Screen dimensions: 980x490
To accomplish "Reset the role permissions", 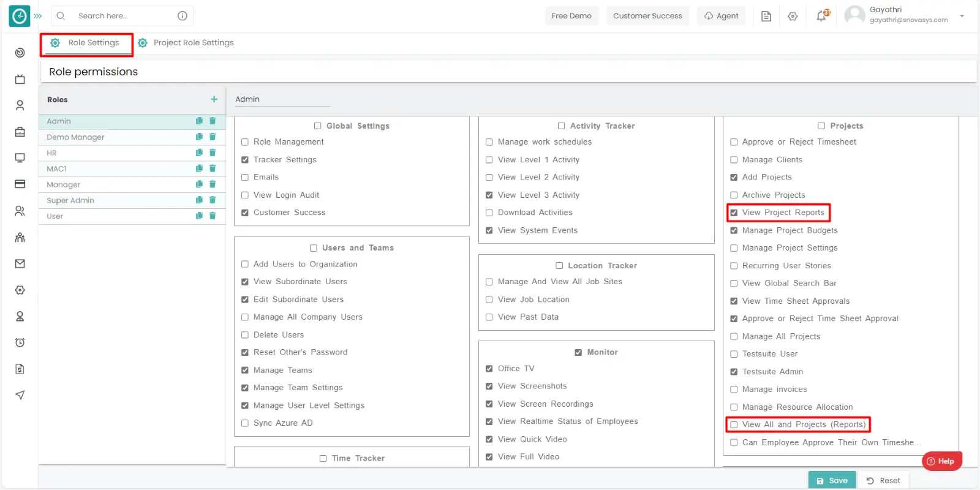I will [x=883, y=481].
